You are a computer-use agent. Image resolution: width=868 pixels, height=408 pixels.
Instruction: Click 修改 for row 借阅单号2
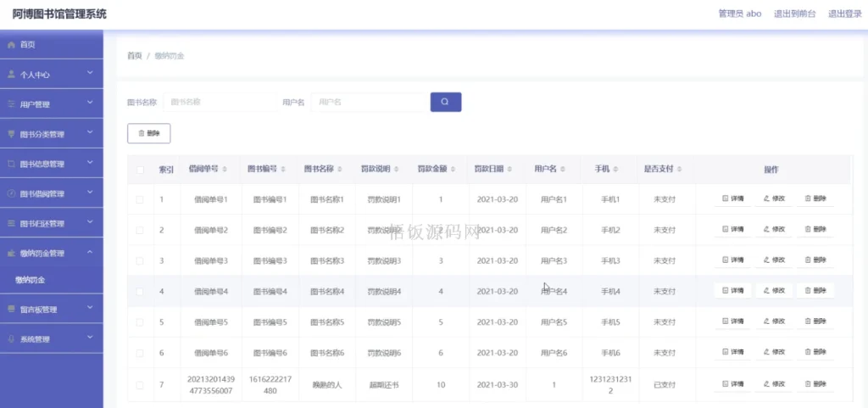774,229
